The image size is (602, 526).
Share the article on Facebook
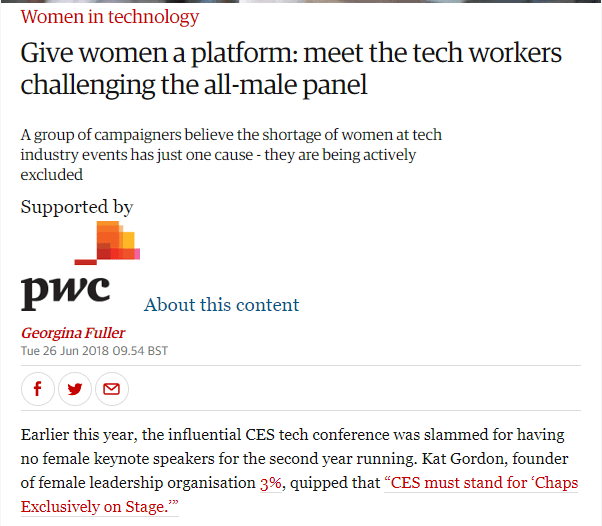[x=38, y=389]
